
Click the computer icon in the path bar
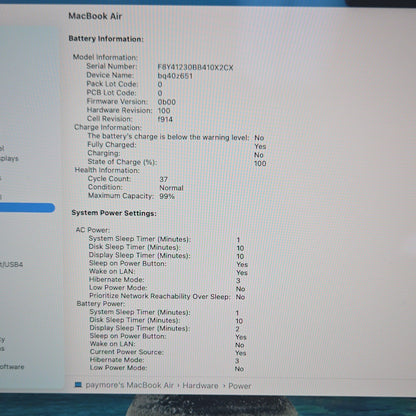click(x=78, y=385)
